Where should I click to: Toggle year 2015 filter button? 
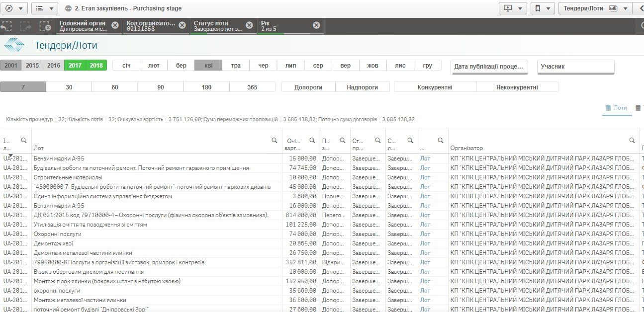(x=32, y=66)
